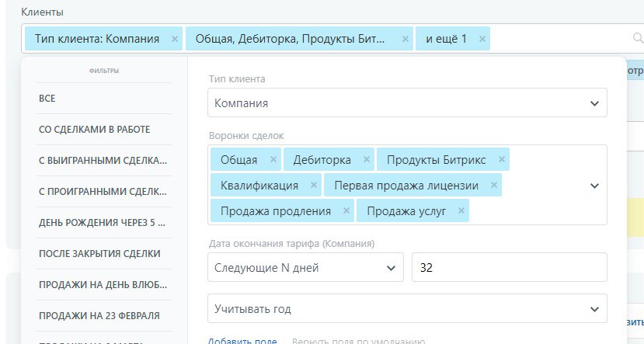The height and width of the screenshot is (344, 644).
Task: Remove the 'Общая' funnel tag
Action: pyautogui.click(x=273, y=160)
